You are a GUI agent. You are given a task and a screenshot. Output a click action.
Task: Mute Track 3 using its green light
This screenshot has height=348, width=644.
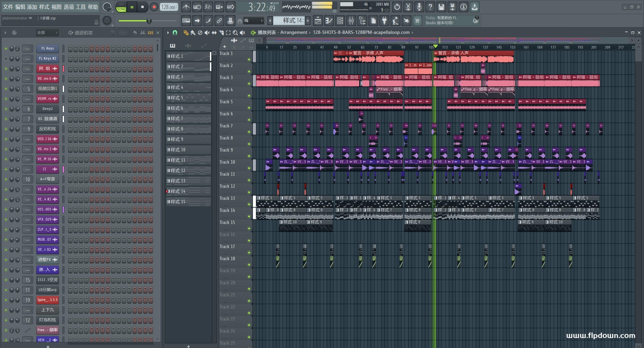coord(249,83)
